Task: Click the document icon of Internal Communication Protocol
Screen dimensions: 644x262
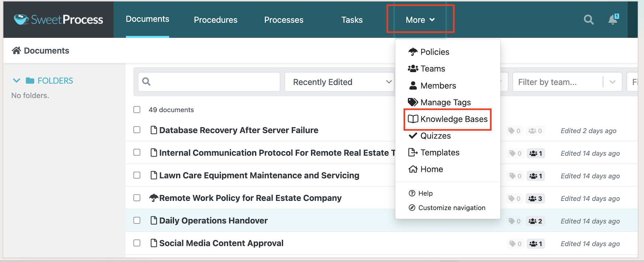Action: tap(154, 152)
